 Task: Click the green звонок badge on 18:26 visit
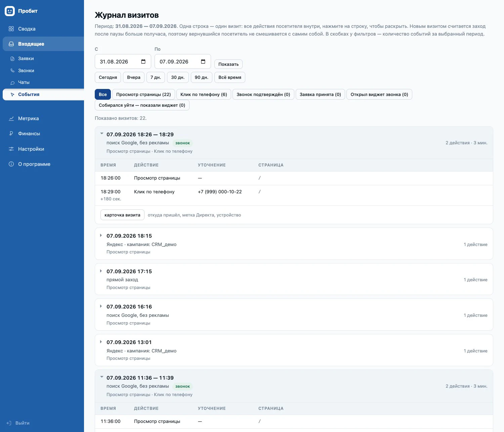coord(182,143)
